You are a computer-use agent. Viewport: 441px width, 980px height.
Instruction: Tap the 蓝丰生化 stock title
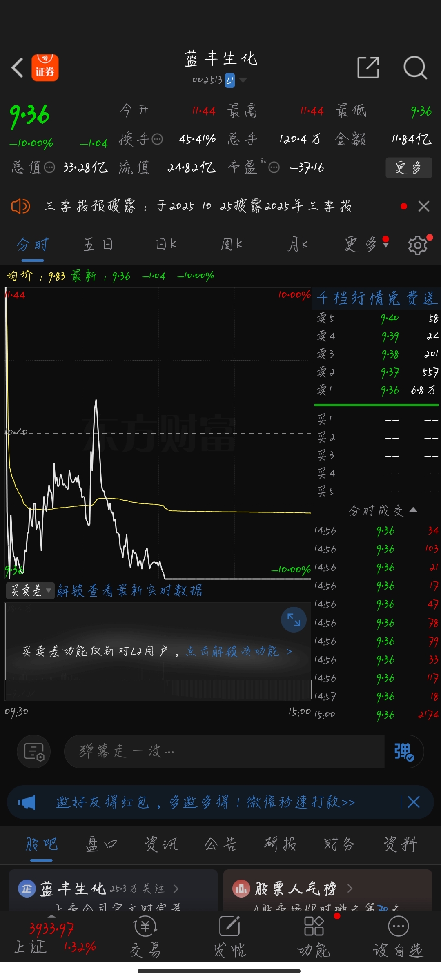coord(220,59)
